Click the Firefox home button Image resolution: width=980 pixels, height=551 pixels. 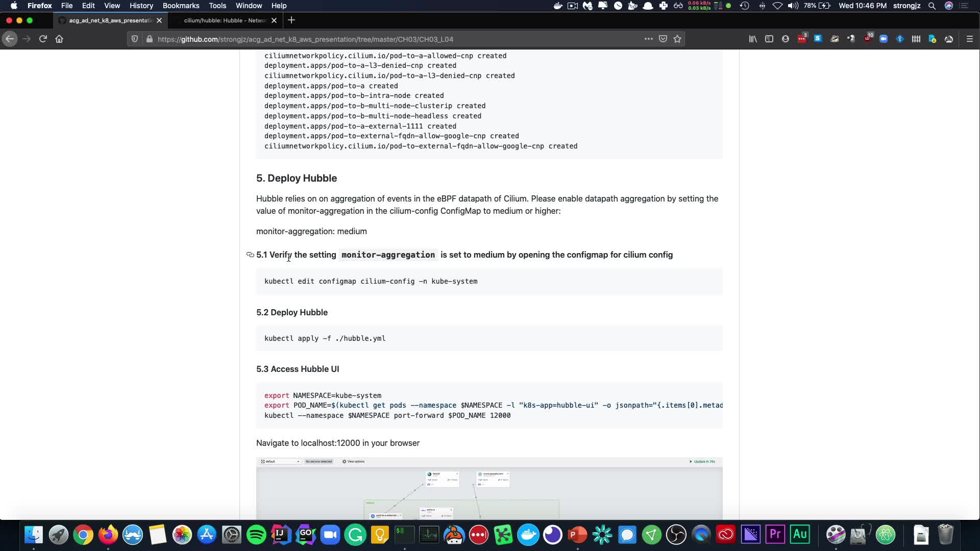click(59, 39)
